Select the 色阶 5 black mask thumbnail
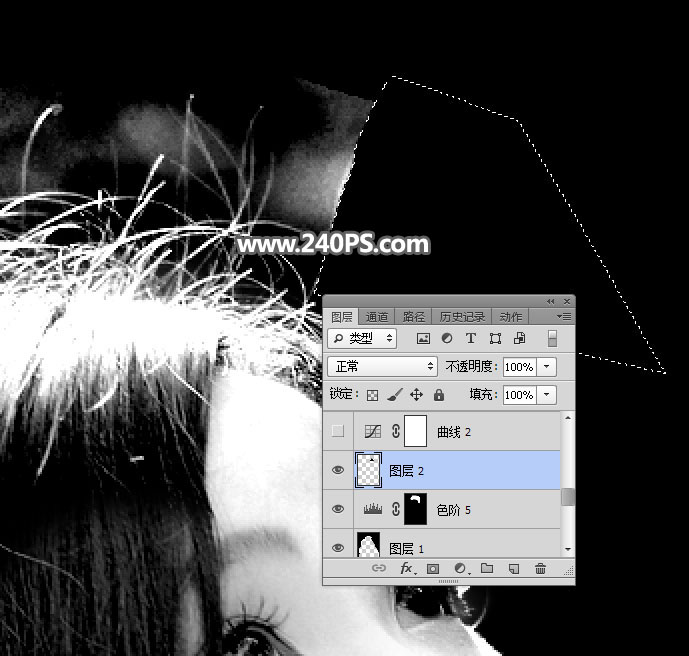This screenshot has width=689, height=656. pos(415,509)
